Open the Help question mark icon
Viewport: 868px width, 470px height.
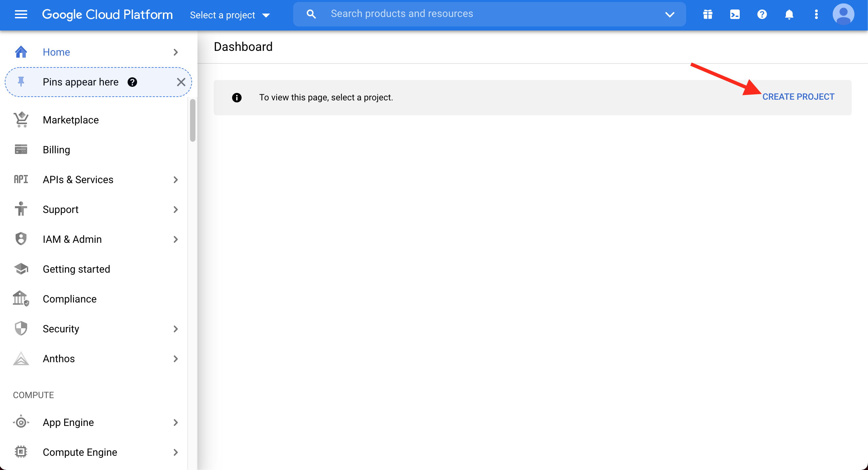coord(762,15)
